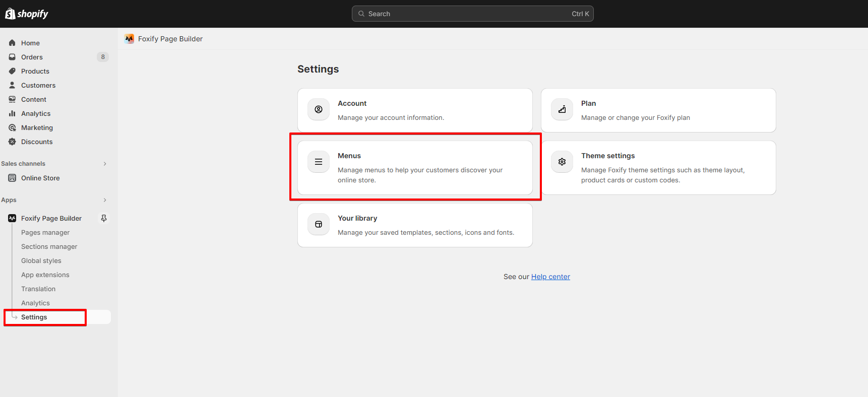Open the Home menu item
The image size is (868, 397).
(30, 43)
